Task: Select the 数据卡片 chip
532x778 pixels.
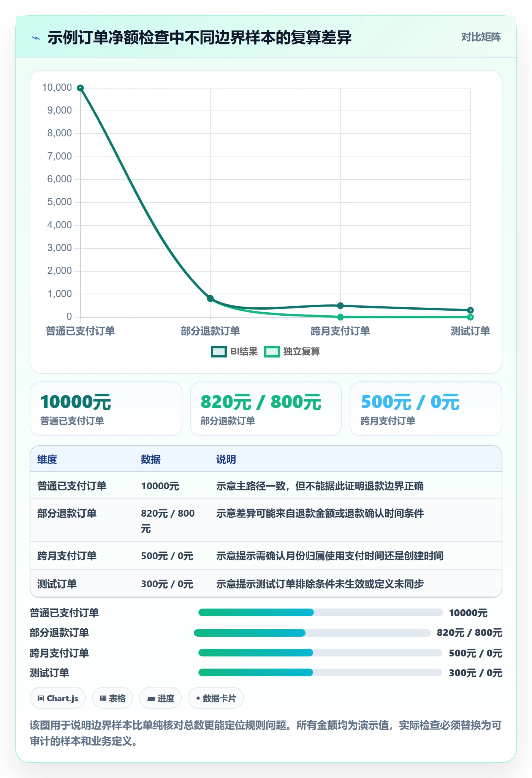Action: [x=216, y=698]
